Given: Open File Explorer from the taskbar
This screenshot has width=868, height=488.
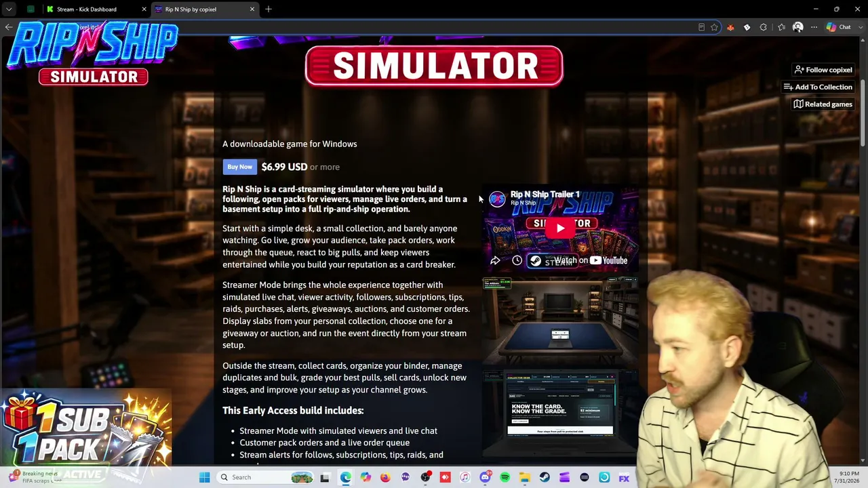Looking at the screenshot, I should 525,477.
